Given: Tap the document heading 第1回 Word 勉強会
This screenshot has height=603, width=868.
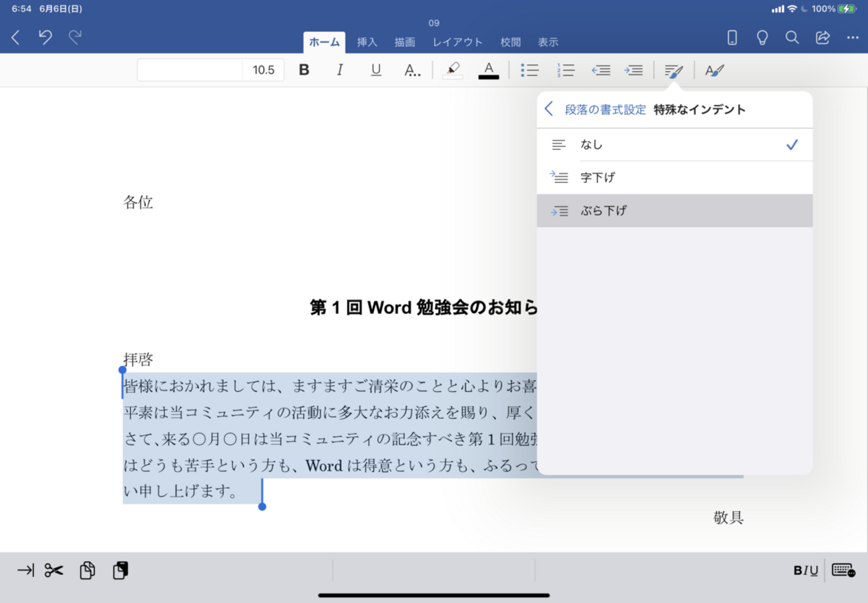Looking at the screenshot, I should click(423, 307).
